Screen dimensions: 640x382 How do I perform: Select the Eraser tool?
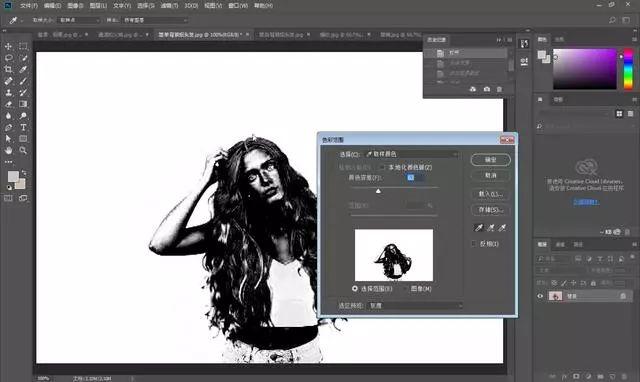pyautogui.click(x=8, y=104)
